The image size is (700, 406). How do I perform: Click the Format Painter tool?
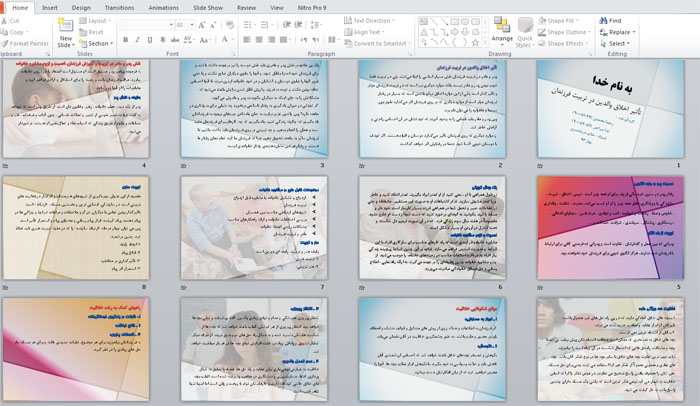26,43
